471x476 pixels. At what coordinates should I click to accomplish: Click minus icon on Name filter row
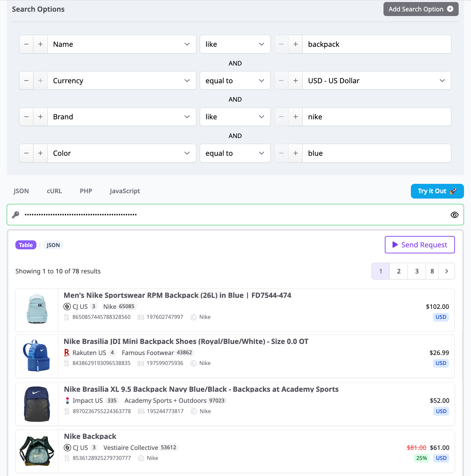coord(26,44)
